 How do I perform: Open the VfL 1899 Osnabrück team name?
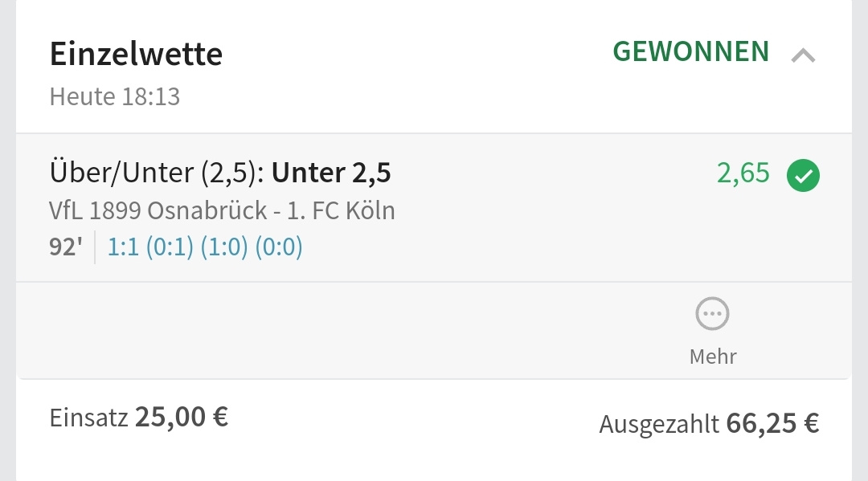158,210
